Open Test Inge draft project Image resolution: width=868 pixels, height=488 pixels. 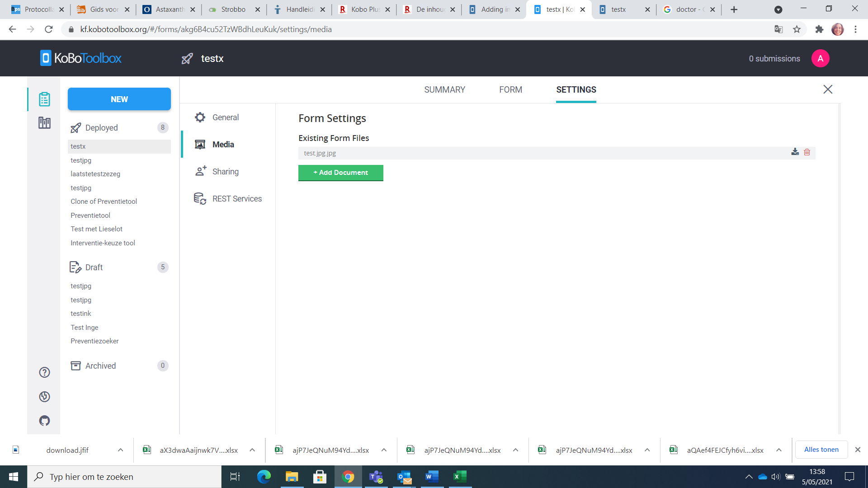click(84, 328)
